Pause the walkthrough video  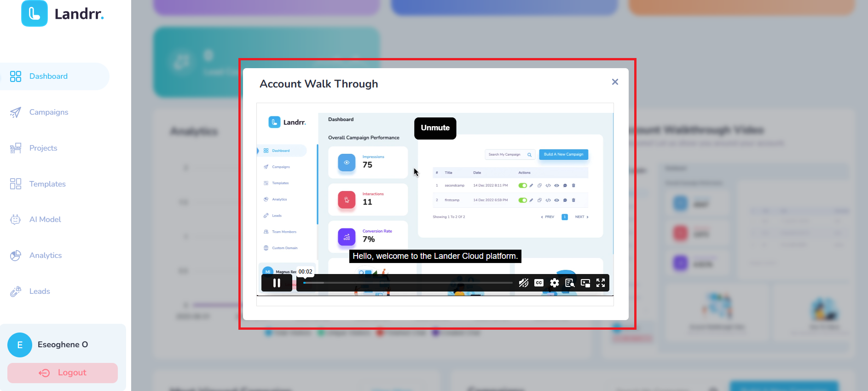point(277,283)
